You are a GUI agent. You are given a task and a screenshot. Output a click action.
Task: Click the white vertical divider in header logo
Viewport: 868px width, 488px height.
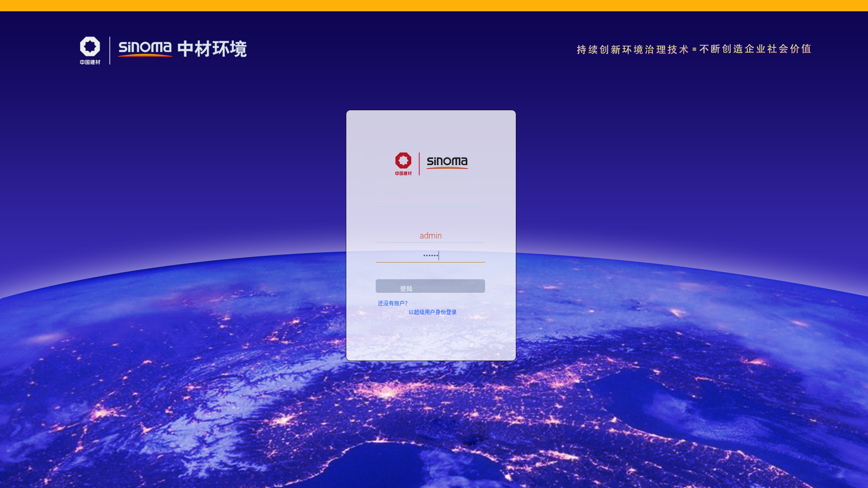[x=110, y=50]
